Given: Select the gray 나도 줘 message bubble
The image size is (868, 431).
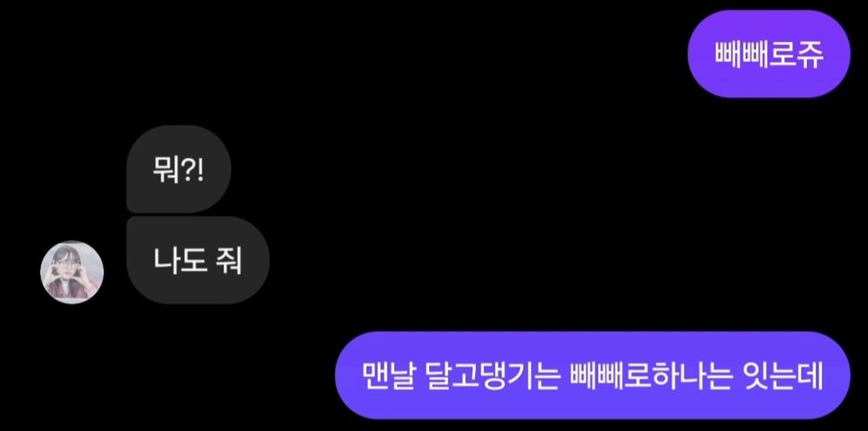Looking at the screenshot, I should coord(198,261).
